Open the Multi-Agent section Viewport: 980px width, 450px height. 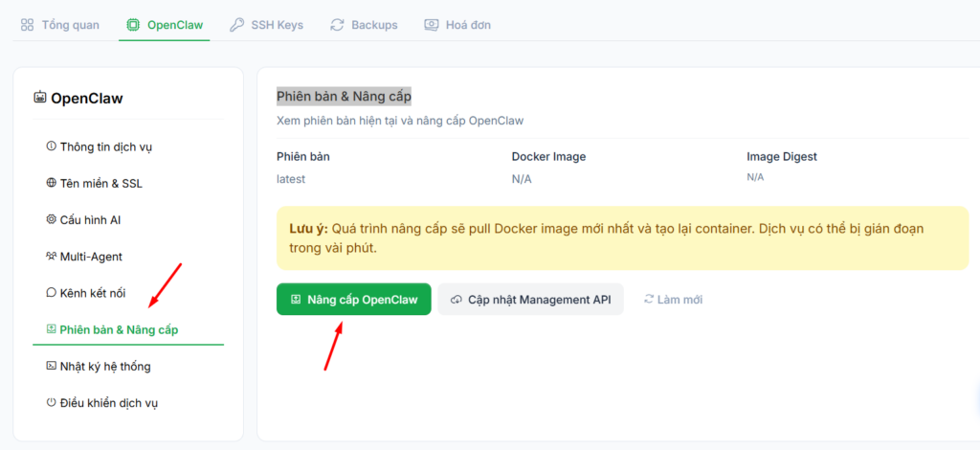[x=128, y=257]
